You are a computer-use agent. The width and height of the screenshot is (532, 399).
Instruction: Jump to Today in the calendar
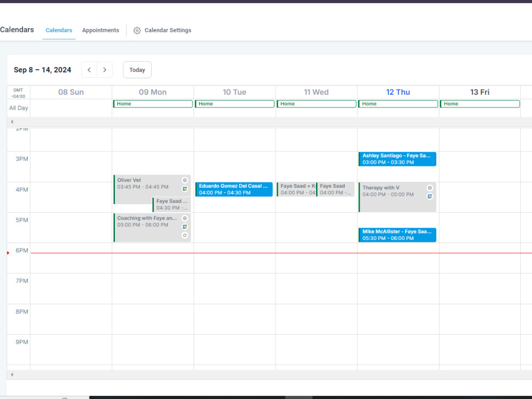[137, 70]
